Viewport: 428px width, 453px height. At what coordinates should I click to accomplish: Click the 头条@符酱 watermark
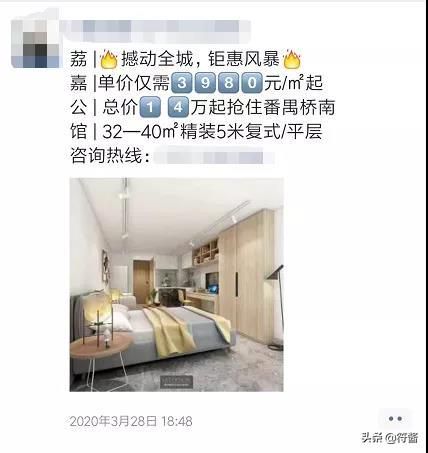point(390,437)
